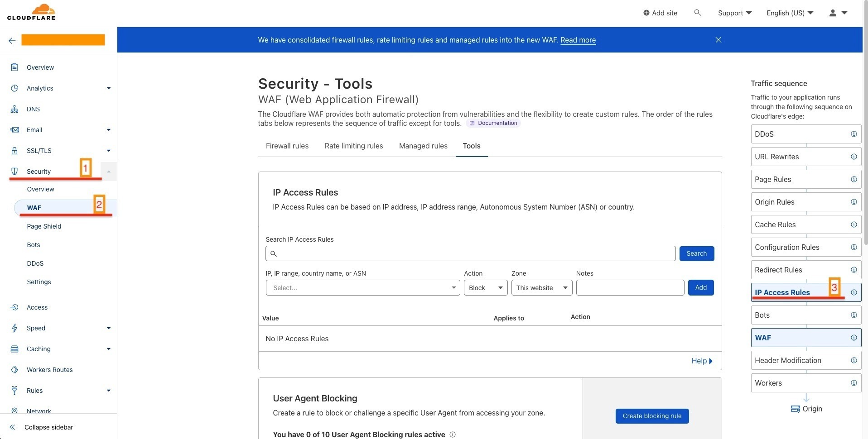868x439 pixels.
Task: Click the top search magnifier icon
Action: tap(698, 13)
